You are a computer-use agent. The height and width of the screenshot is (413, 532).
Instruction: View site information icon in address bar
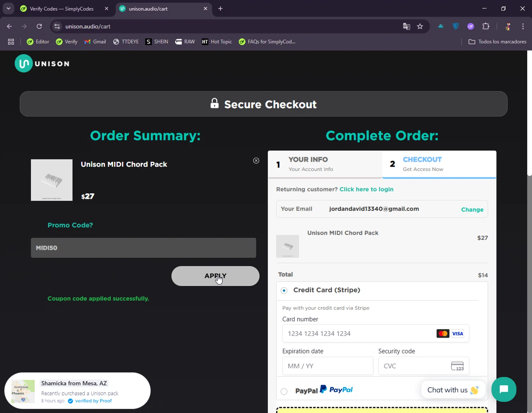point(57,26)
